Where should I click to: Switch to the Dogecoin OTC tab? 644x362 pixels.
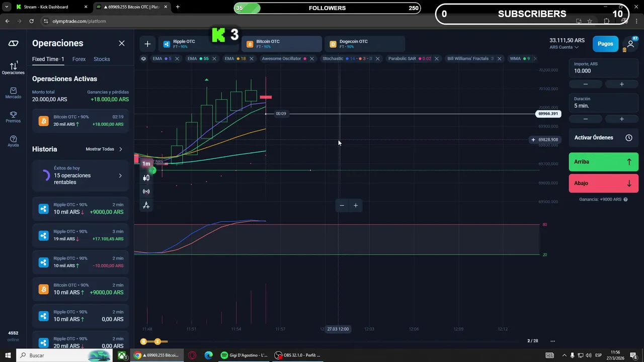tap(364, 44)
